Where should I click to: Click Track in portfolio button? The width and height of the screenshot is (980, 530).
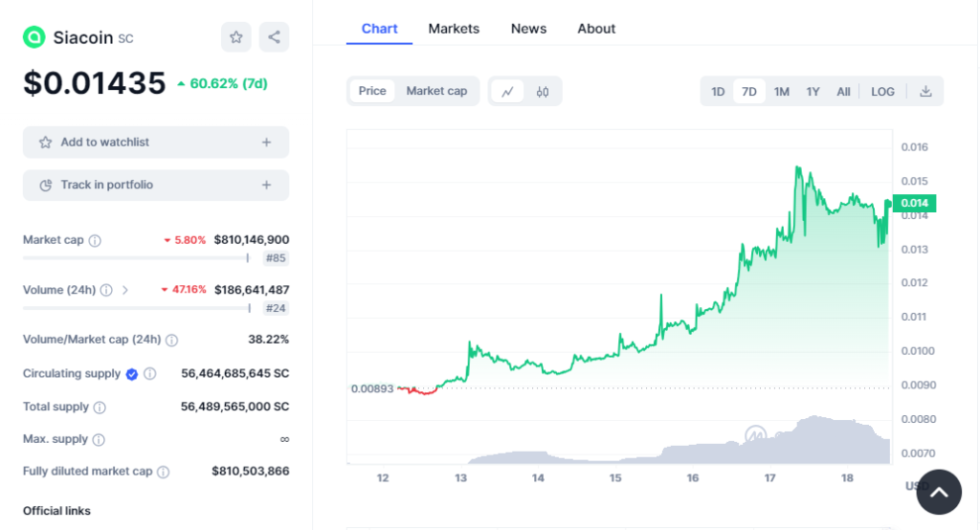[x=156, y=185]
